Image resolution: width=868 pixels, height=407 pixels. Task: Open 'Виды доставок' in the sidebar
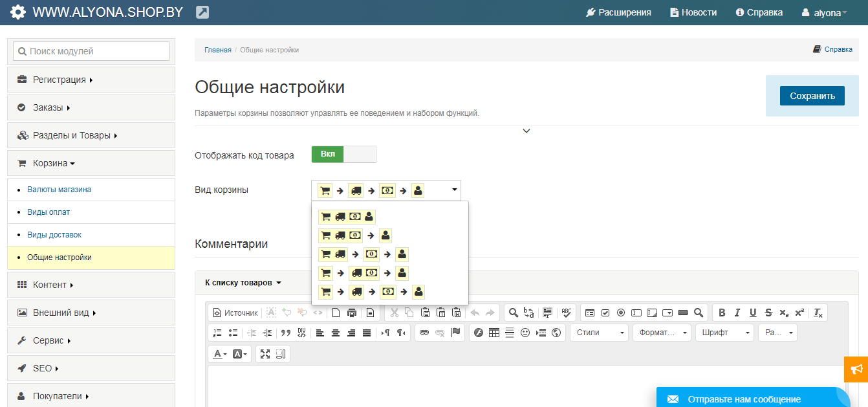[x=54, y=235]
